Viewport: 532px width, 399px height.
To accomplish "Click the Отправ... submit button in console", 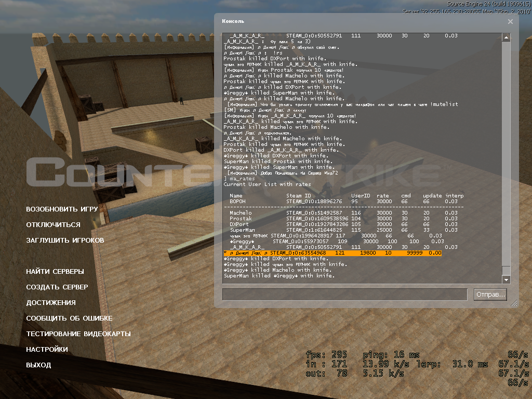I will pyautogui.click(x=490, y=295).
